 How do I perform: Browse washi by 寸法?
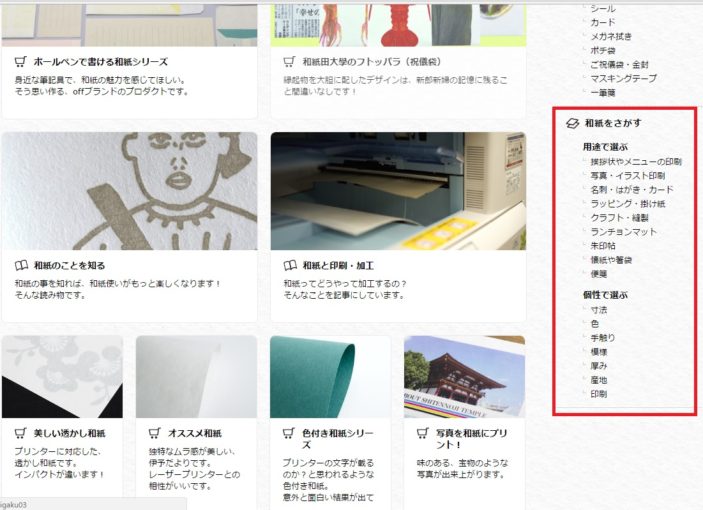click(x=599, y=310)
